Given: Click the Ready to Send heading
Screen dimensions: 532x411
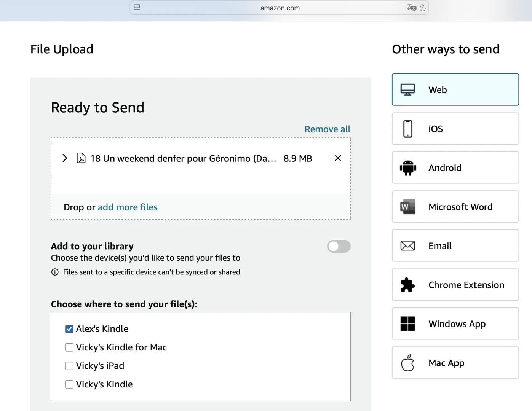Looking at the screenshot, I should 97,108.
